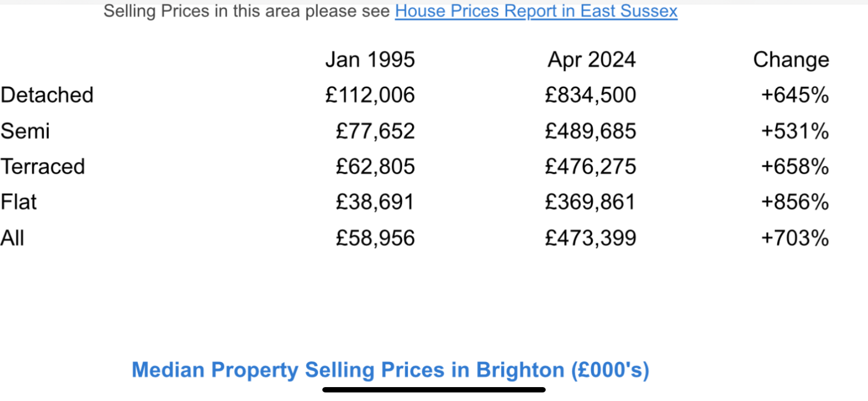Image resolution: width=868 pixels, height=401 pixels.
Task: Click the Change column header
Action: click(791, 60)
